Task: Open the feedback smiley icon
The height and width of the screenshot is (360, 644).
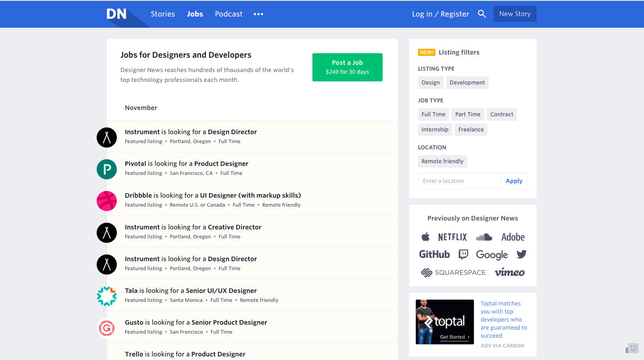Action: [631, 348]
